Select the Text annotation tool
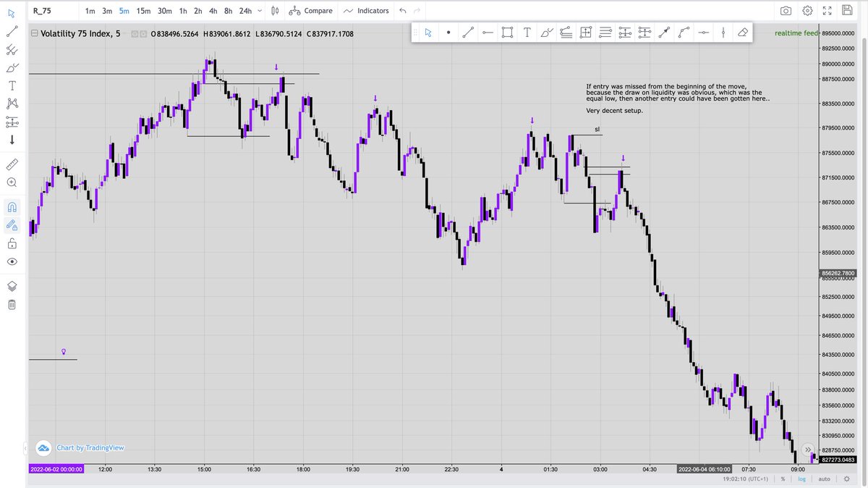Screen dimensions: 868x488 tap(12, 85)
